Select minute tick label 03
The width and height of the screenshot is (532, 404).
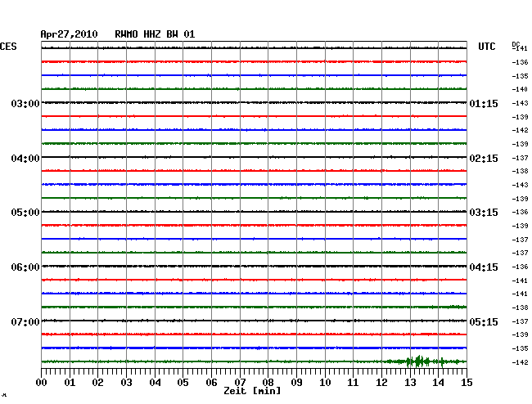pos(126,383)
